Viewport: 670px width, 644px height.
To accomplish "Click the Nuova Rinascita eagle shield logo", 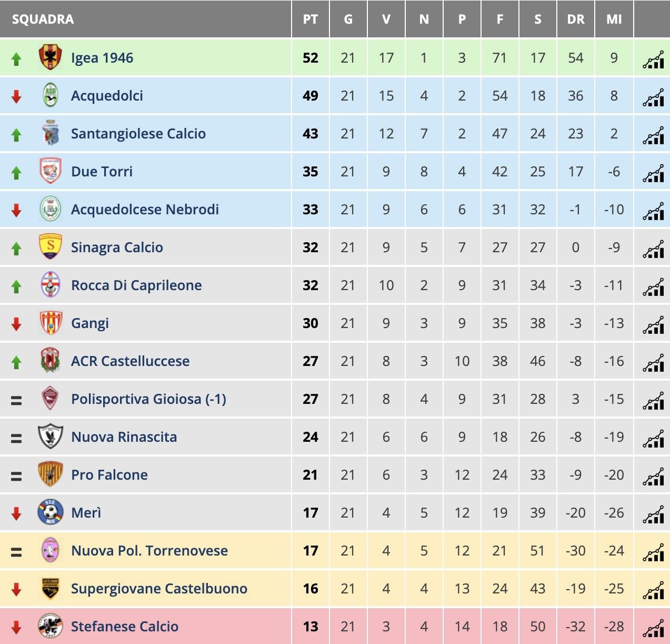I will [51, 437].
